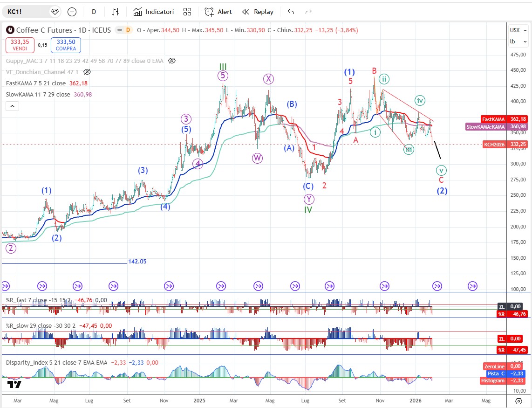Viewport: 532px width, 408px height.
Task: Click the redo arrow icon
Action: pyautogui.click(x=308, y=12)
